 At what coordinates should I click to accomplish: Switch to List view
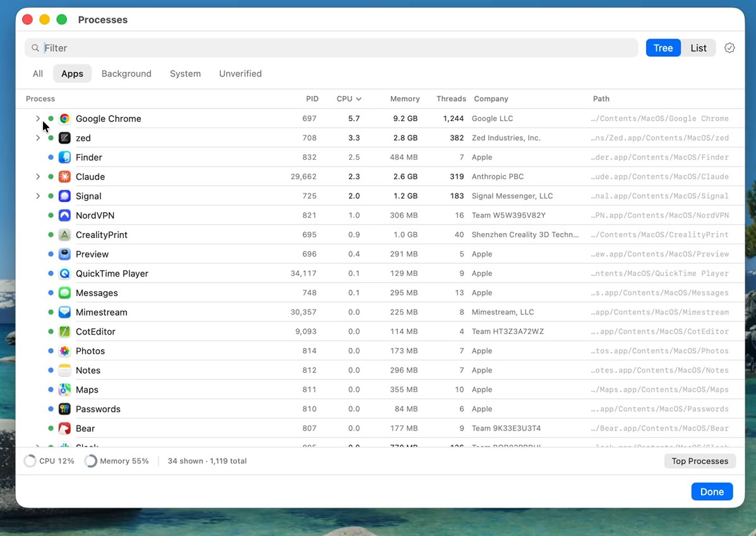click(698, 48)
